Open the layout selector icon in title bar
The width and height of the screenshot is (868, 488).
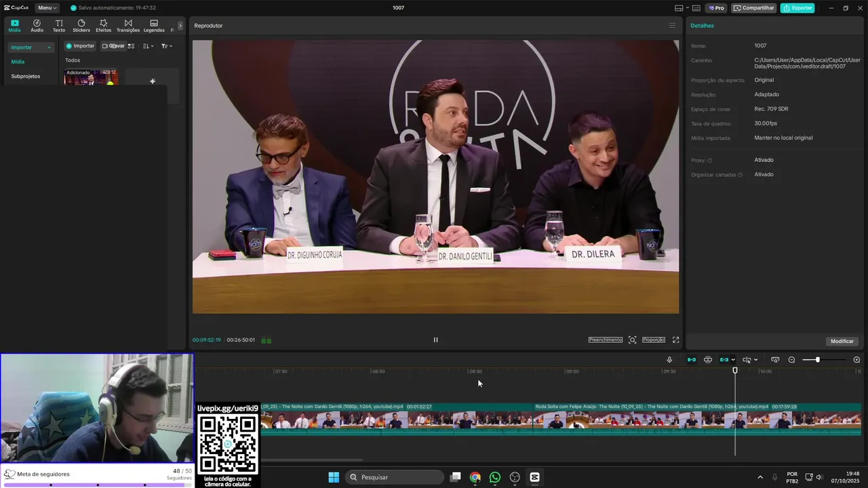pyautogui.click(x=679, y=8)
